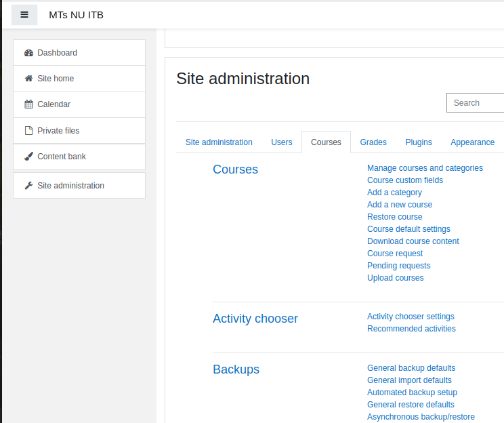The image size is (504, 423).
Task: Open Site administration in the sidebar
Action: (x=79, y=186)
